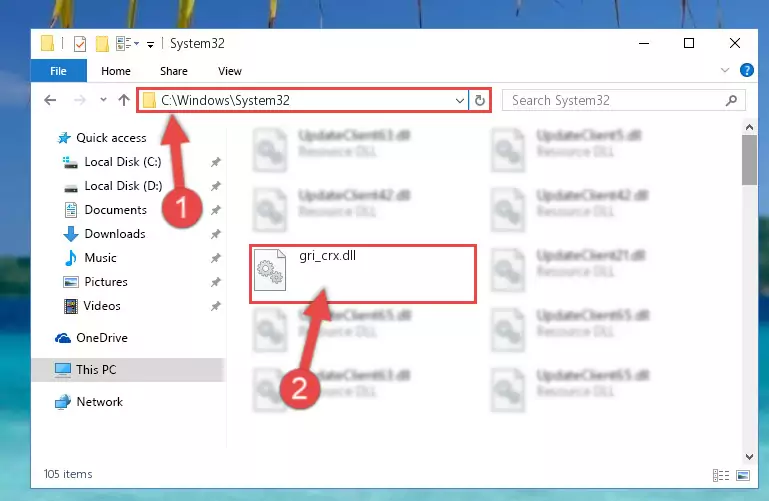
Task: Switch to the Home ribbon tab
Action: click(x=116, y=71)
